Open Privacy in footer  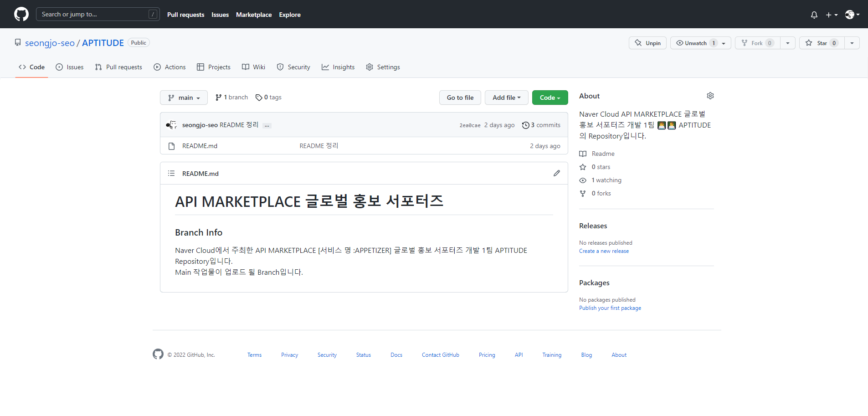[289, 355]
